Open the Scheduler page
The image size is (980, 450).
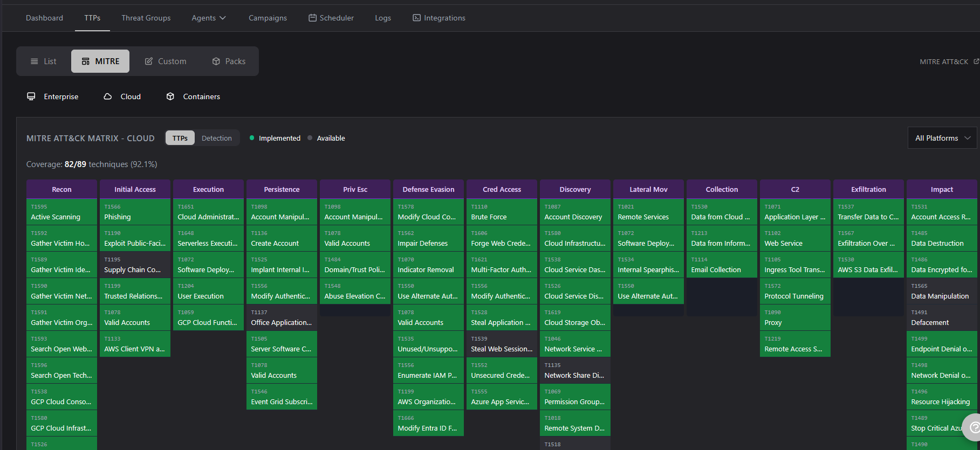point(331,18)
